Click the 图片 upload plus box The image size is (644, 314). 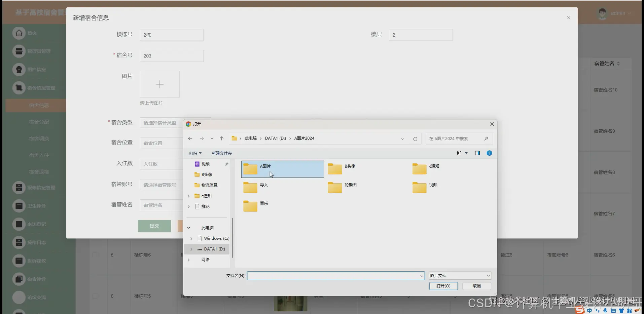(x=160, y=84)
